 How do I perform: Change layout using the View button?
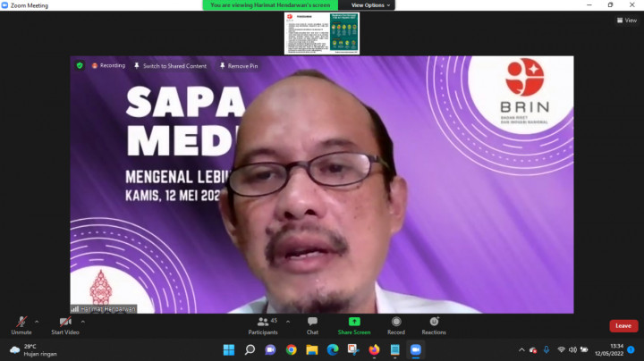(625, 20)
